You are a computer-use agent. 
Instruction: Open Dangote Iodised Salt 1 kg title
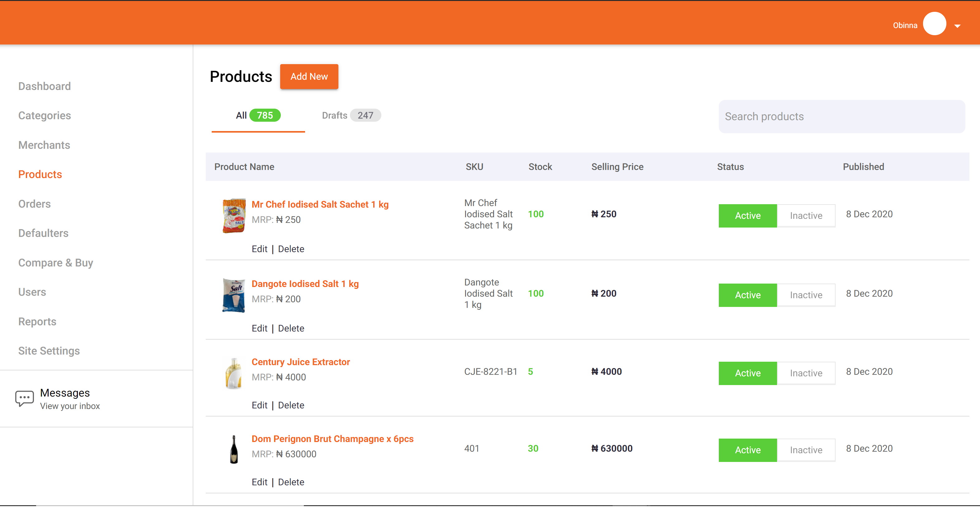coord(305,284)
